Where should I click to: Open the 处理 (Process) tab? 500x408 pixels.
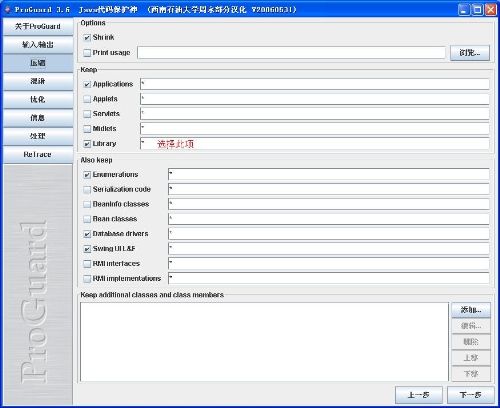click(38, 136)
